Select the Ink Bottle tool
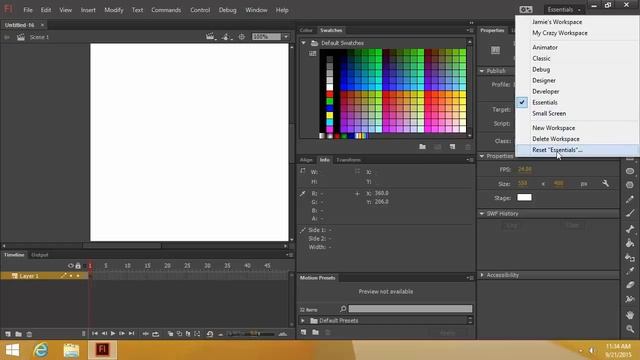 click(630, 257)
